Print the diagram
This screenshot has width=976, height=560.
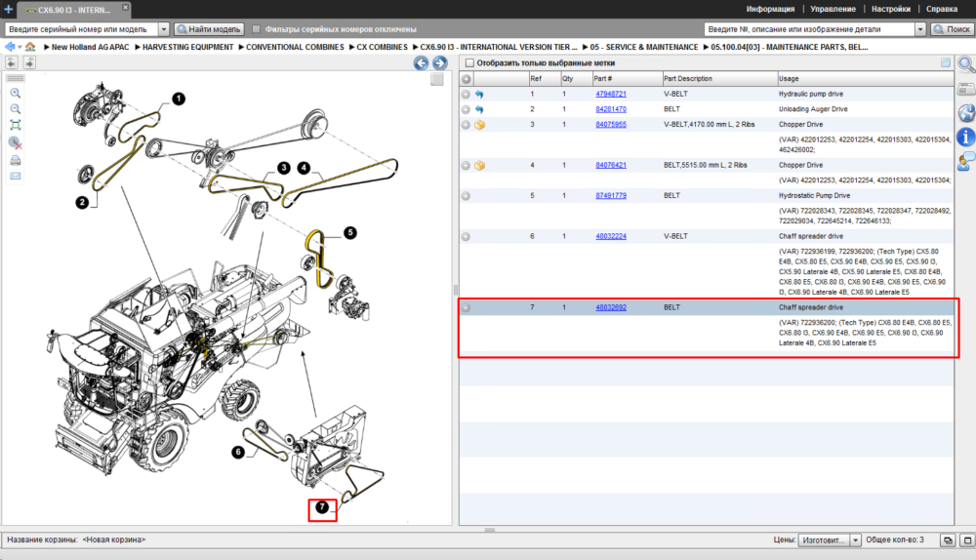click(16, 161)
